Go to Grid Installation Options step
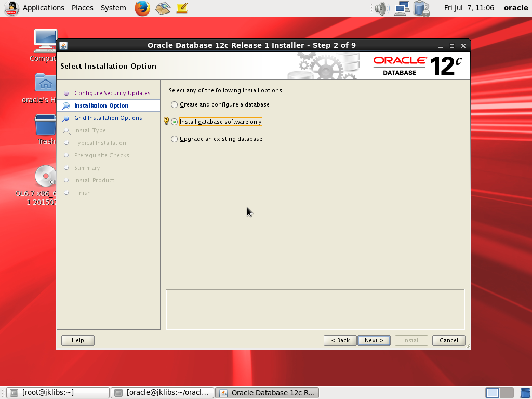Viewport: 532px width, 399px height. point(108,118)
